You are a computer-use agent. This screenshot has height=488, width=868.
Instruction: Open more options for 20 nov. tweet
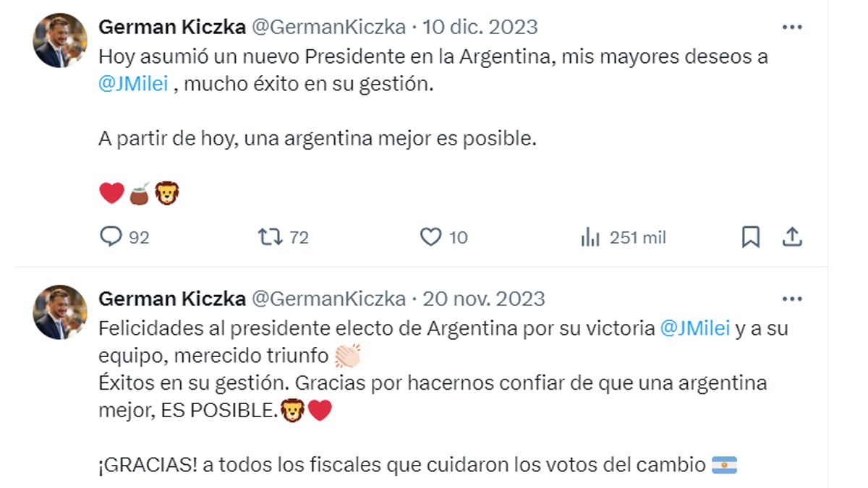click(x=792, y=299)
